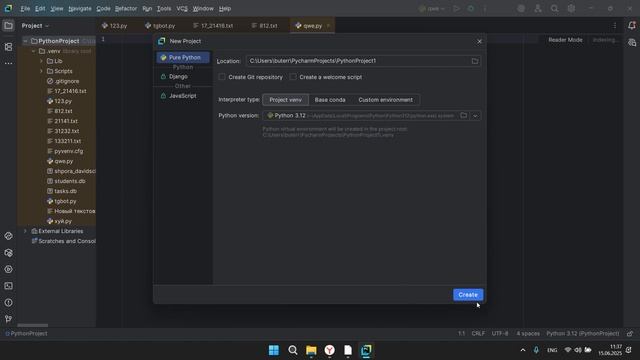Select Pure Python project type
This screenshot has width=640, height=360.
[x=182, y=58]
